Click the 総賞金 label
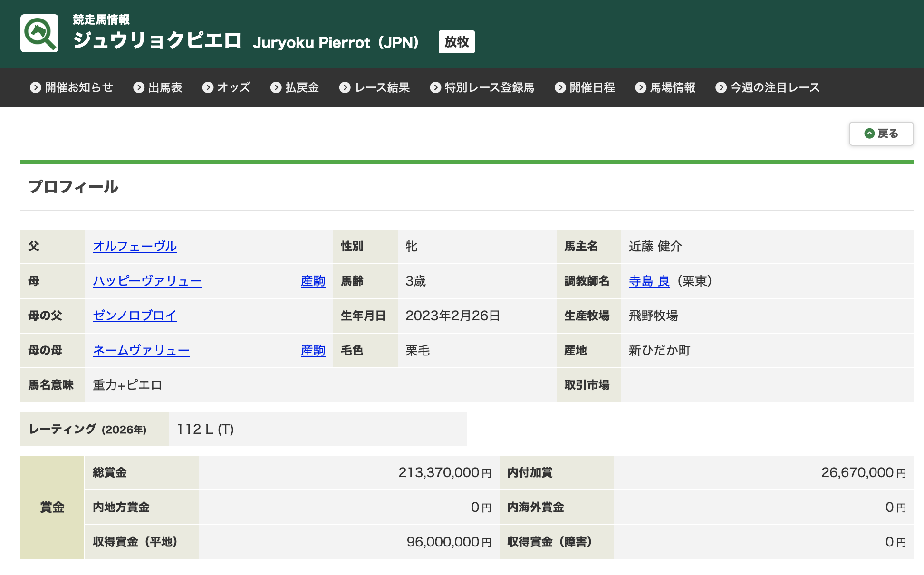Image resolution: width=924 pixels, height=575 pixels. 110,472
